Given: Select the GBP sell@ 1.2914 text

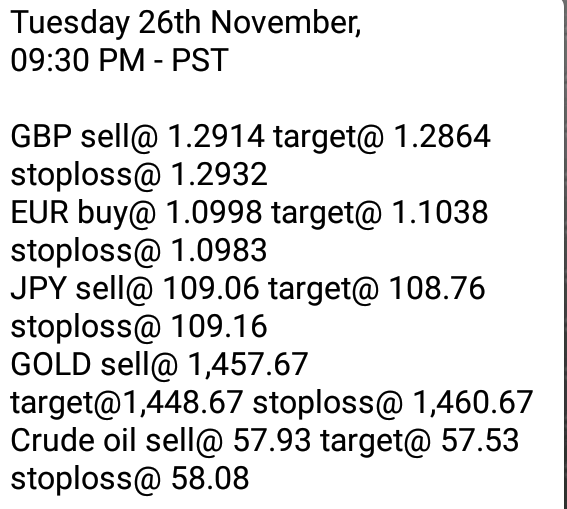Looking at the screenshot, I should [137, 137].
